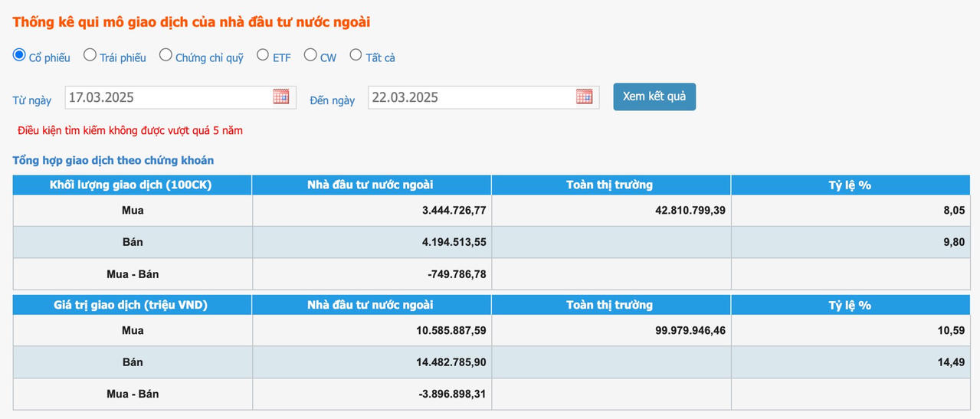Pick the ETF radio option
This screenshot has width=980, height=419.
263,55
